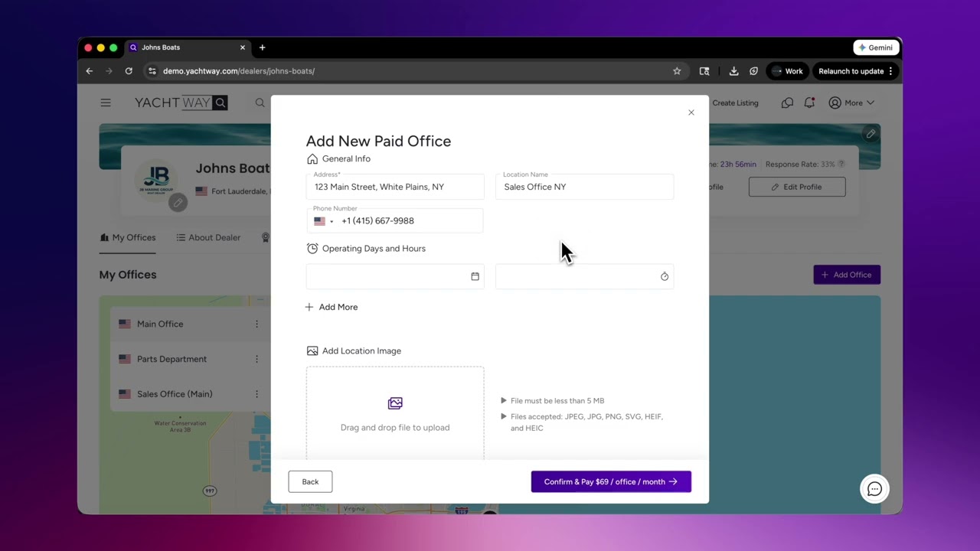Click the pencil edit icon on cover banner

871,134
